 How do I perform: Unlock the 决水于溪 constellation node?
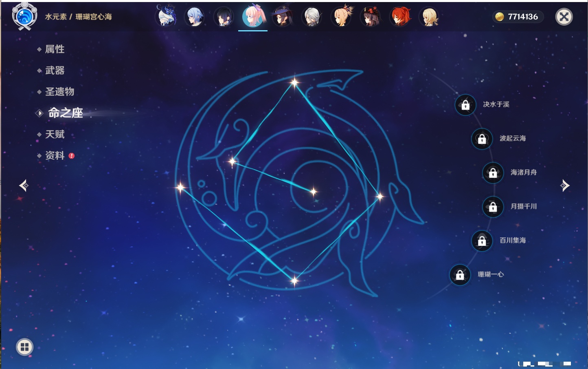[x=465, y=105]
